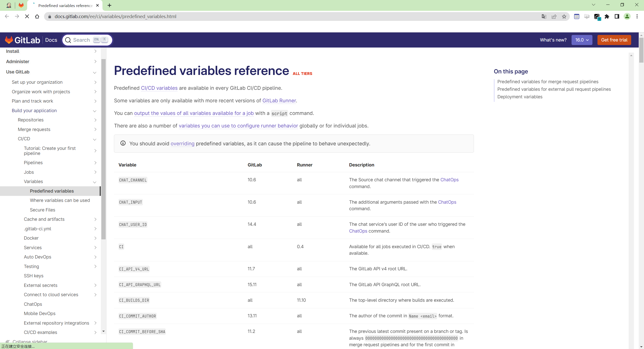Collapse the sidebar with double-arrow icon
Image resolution: width=644 pixels, height=349 pixels.
[x=8, y=341]
